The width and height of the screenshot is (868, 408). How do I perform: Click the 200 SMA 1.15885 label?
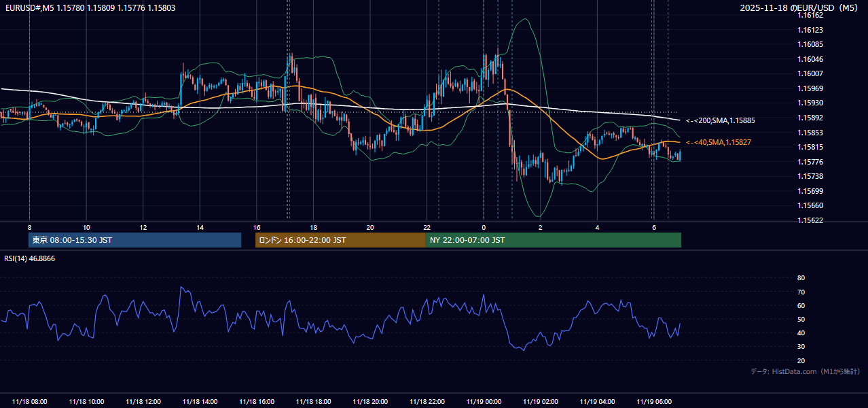click(x=721, y=120)
